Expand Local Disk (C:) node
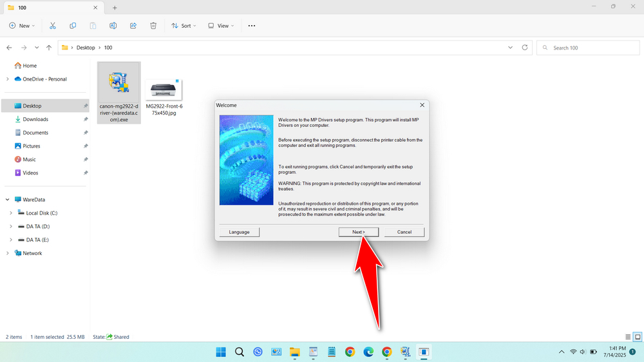The height and width of the screenshot is (362, 644). point(11,213)
